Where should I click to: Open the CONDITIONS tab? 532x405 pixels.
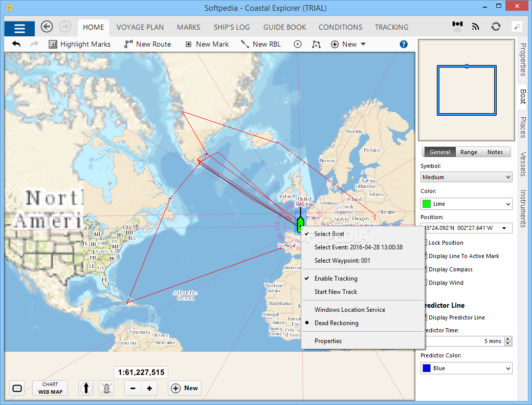tap(340, 27)
